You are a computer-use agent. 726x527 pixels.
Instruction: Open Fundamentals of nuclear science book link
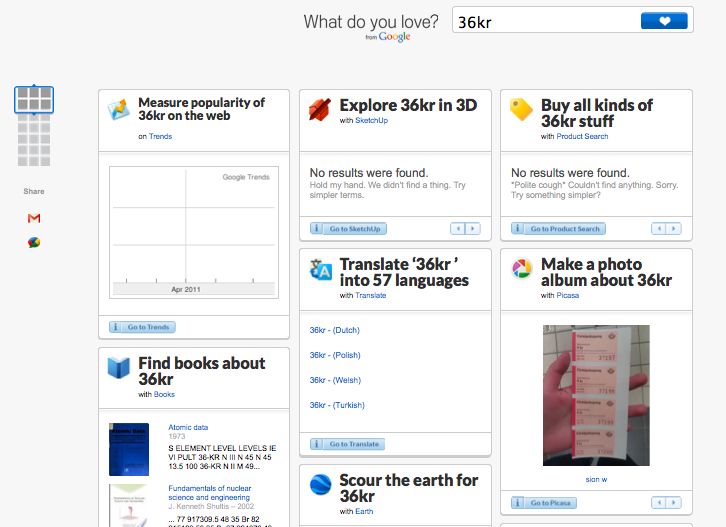point(210,493)
